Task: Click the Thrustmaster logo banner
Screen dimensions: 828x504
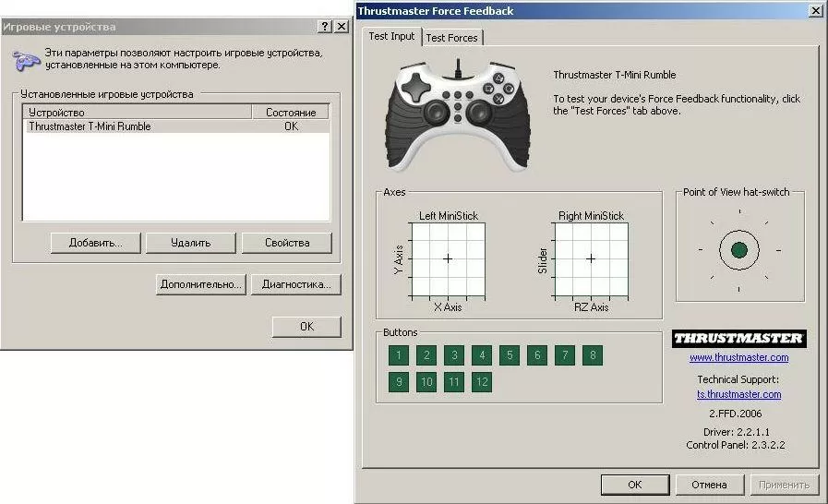Action: 738,339
